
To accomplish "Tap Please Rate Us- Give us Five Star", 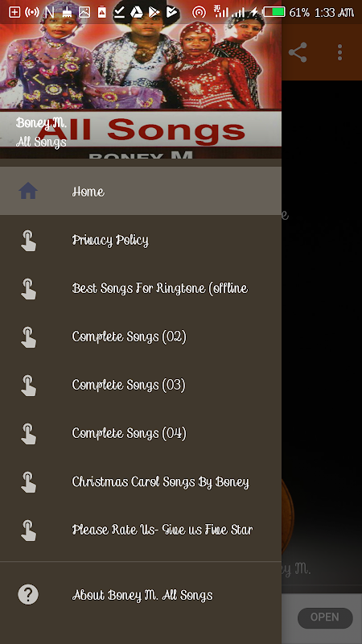I will click(x=141, y=530).
